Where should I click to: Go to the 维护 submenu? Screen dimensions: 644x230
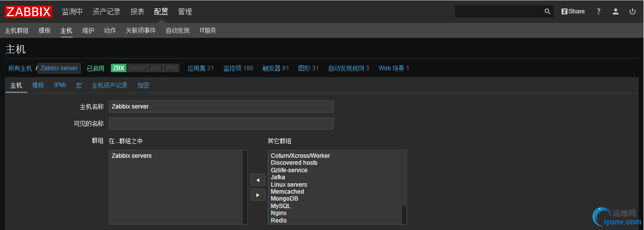pyautogui.click(x=88, y=30)
